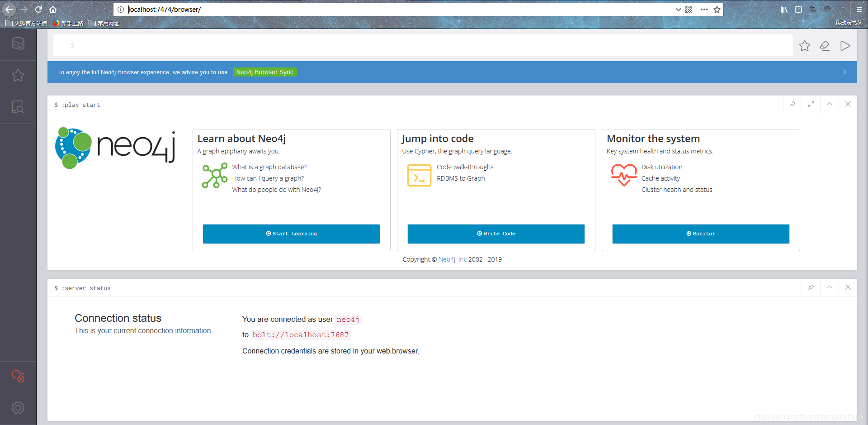
Task: Go forward with browser forward arrow
Action: pos(24,9)
